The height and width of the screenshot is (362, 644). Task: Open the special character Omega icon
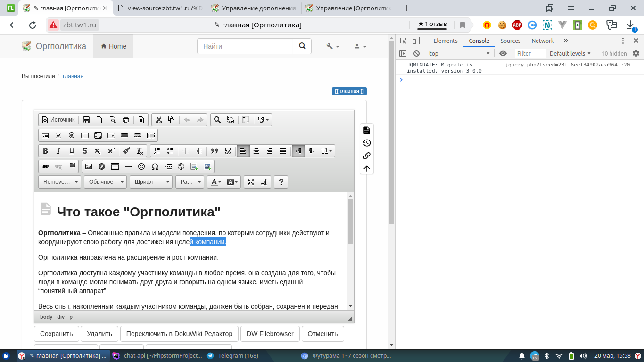click(155, 166)
